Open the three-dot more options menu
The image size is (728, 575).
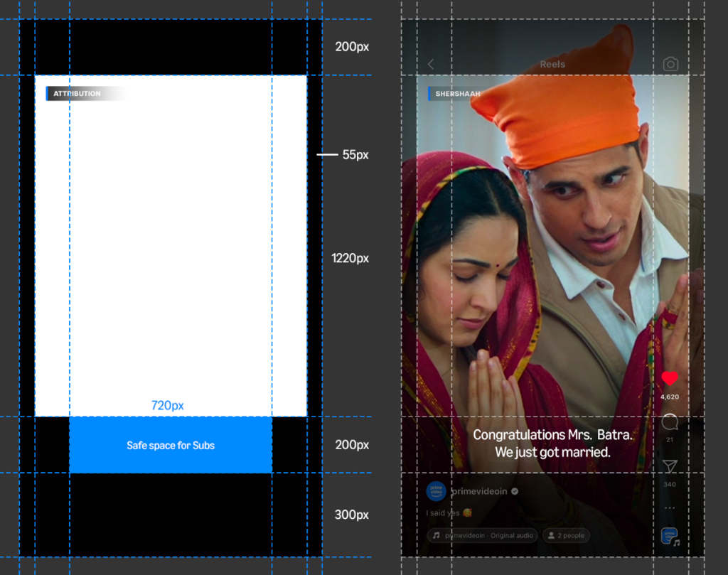670,508
